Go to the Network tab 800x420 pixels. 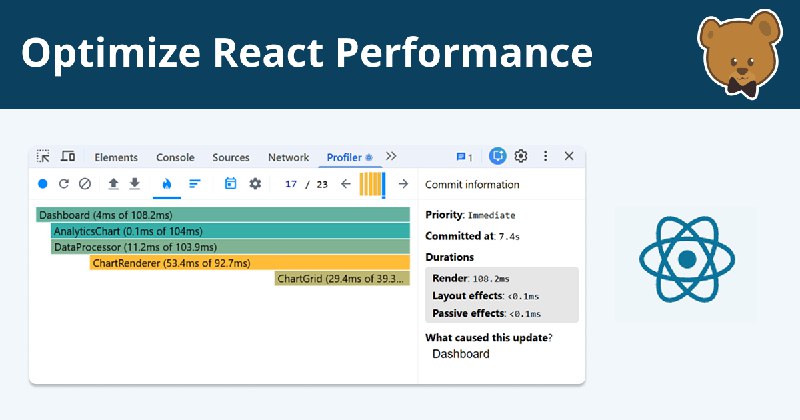pyautogui.click(x=288, y=157)
